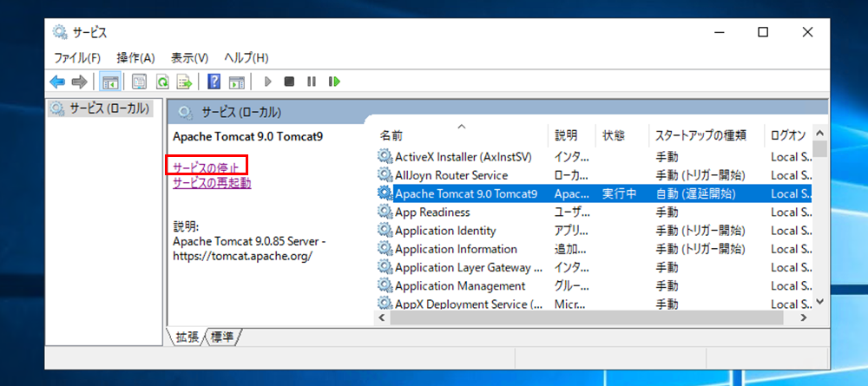The height and width of the screenshot is (386, 868).
Task: Click the gear icon beside Apache Tomcat 9.0
Action: click(x=385, y=193)
